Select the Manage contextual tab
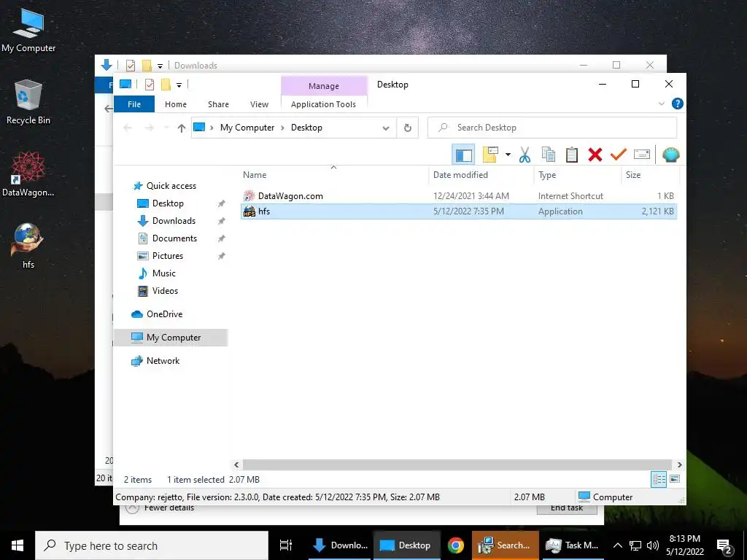The width and height of the screenshot is (747, 560). point(324,86)
